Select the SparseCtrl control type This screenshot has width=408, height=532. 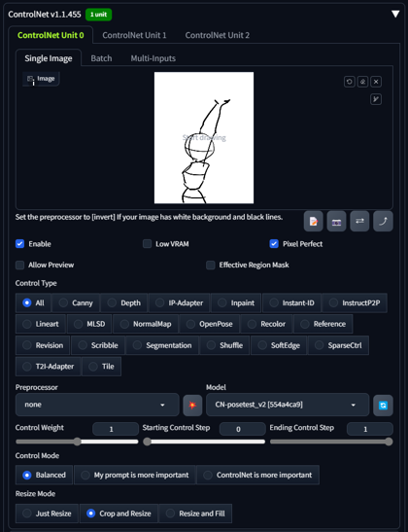coord(338,345)
